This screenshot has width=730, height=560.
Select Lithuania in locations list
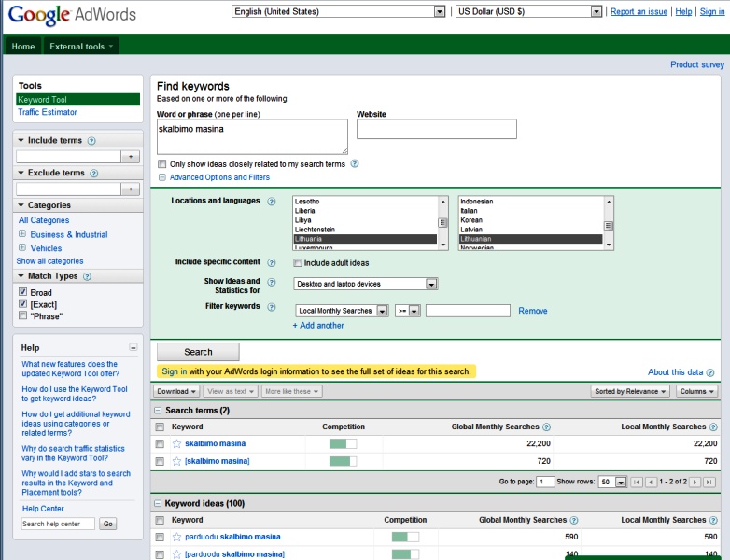(365, 239)
